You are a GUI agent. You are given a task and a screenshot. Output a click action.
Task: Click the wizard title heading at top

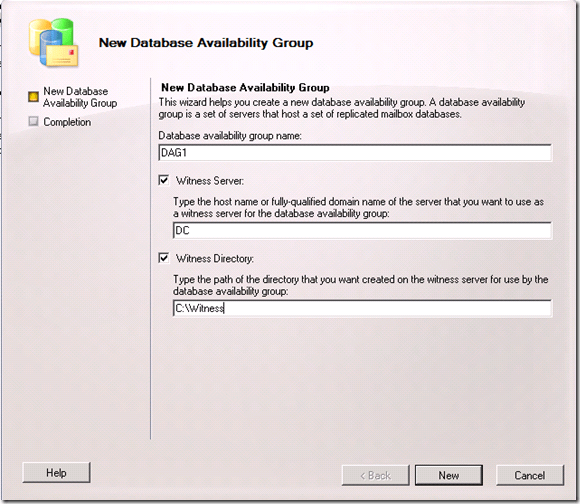206,43
